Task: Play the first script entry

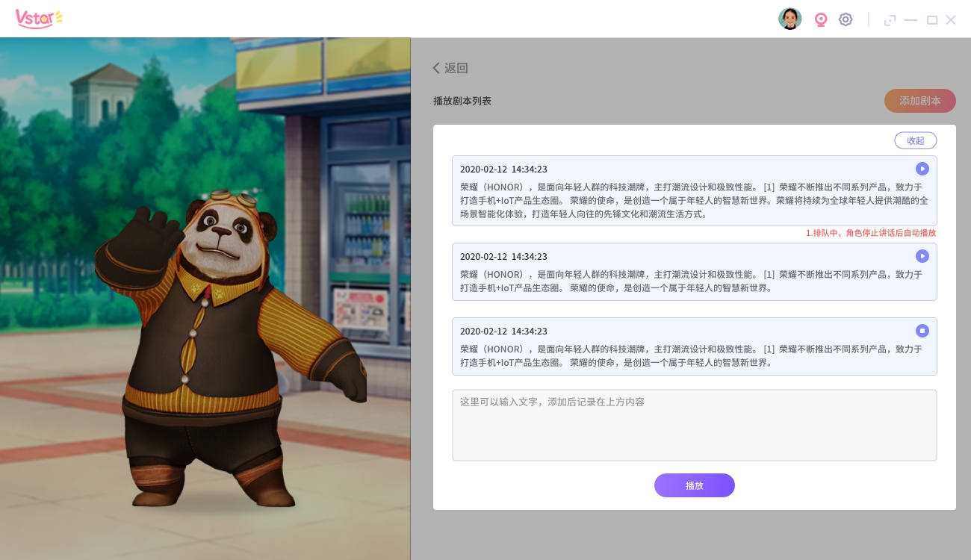Action: pos(922,169)
